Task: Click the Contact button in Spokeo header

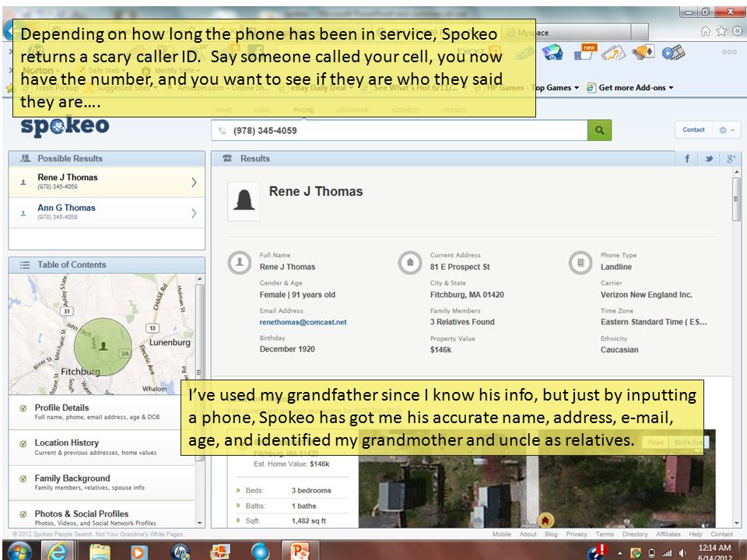Action: click(x=693, y=130)
